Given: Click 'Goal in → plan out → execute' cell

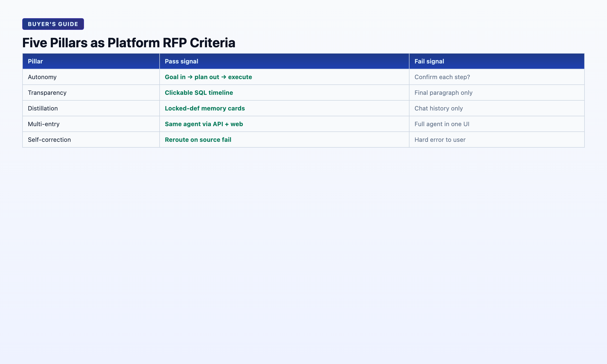Looking at the screenshot, I should point(284,77).
